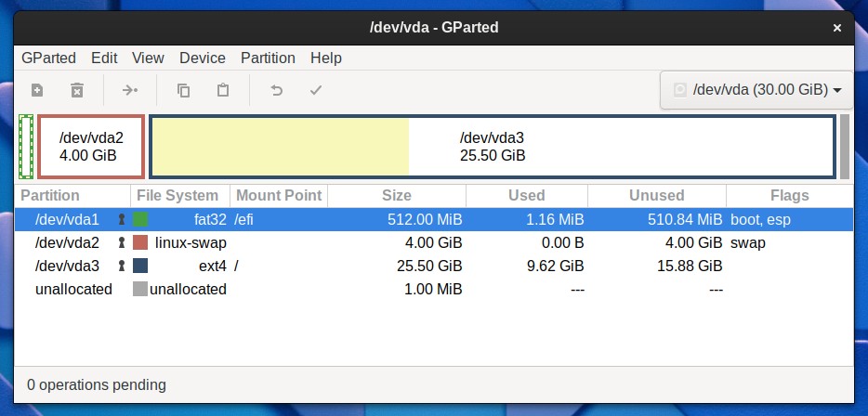This screenshot has width=868, height=416.
Task: Select the /dev/vda3 block in disk graphic
Action: [x=493, y=147]
